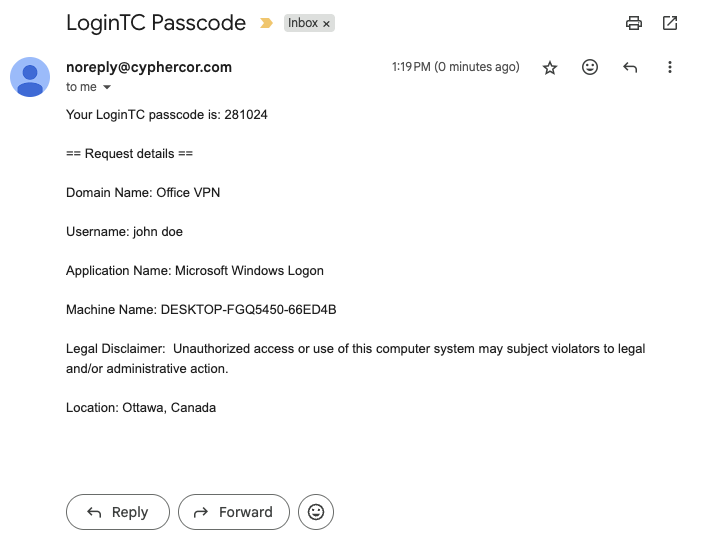Image resolution: width=706 pixels, height=547 pixels.
Task: Click the Machine Name DESKTOP-FGQ5450-66ED4B line
Action: 201,310
